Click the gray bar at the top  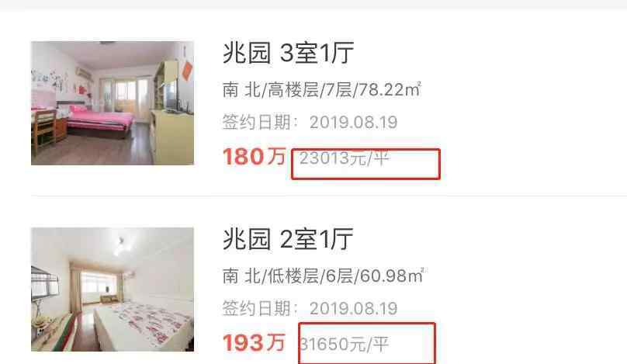[313, 5]
